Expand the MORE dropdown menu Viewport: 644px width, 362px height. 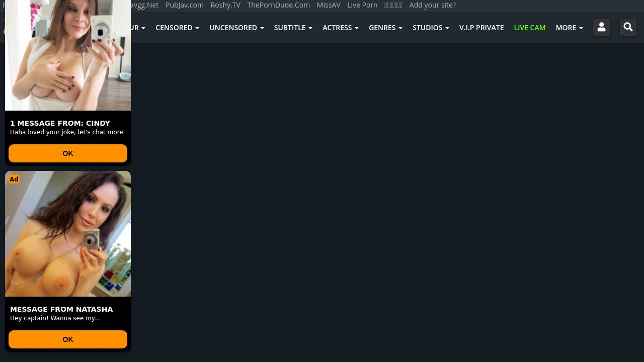[x=569, y=28]
